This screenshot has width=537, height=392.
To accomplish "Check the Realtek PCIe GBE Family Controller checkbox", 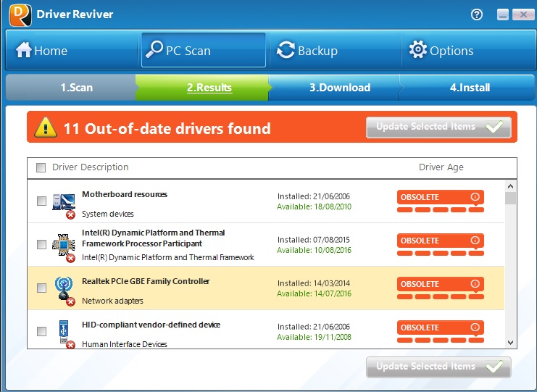I will tap(41, 288).
